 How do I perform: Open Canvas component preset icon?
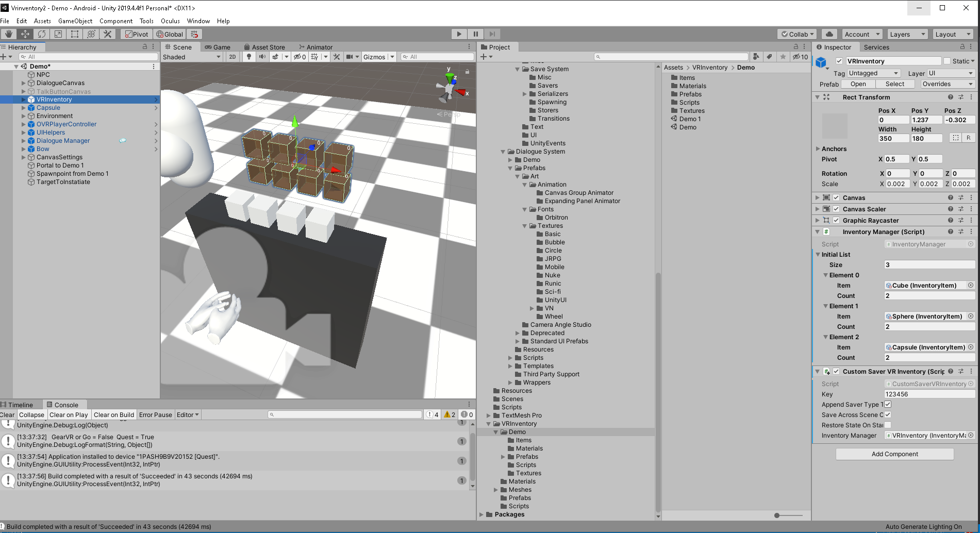[x=961, y=197]
